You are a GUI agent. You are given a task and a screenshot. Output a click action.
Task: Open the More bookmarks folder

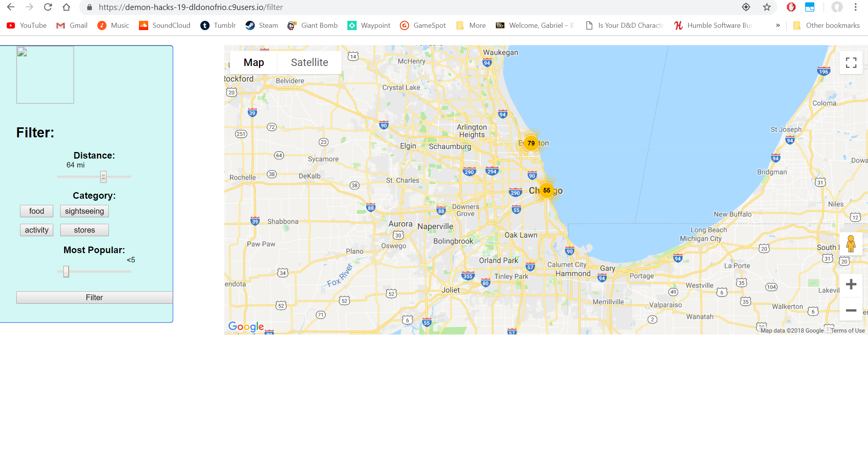point(471,25)
